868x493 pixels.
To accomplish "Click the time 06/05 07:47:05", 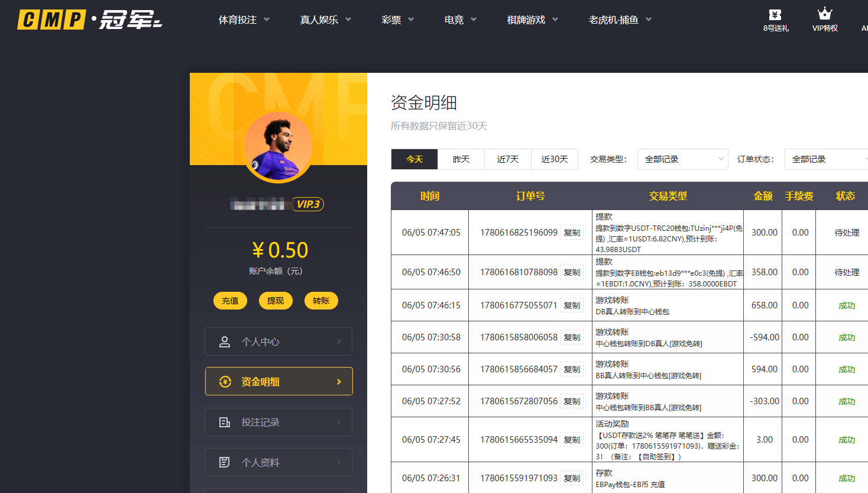I will pyautogui.click(x=431, y=233).
